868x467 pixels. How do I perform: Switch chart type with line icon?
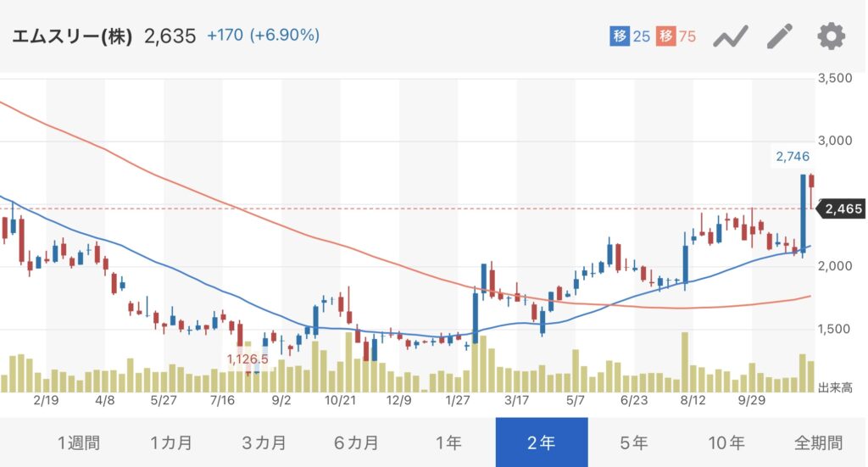pyautogui.click(x=729, y=36)
